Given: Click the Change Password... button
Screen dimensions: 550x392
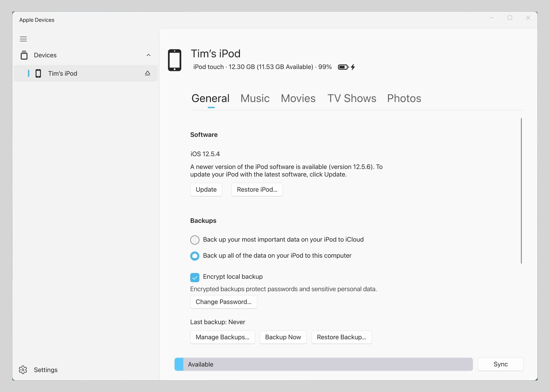Looking at the screenshot, I should (224, 302).
